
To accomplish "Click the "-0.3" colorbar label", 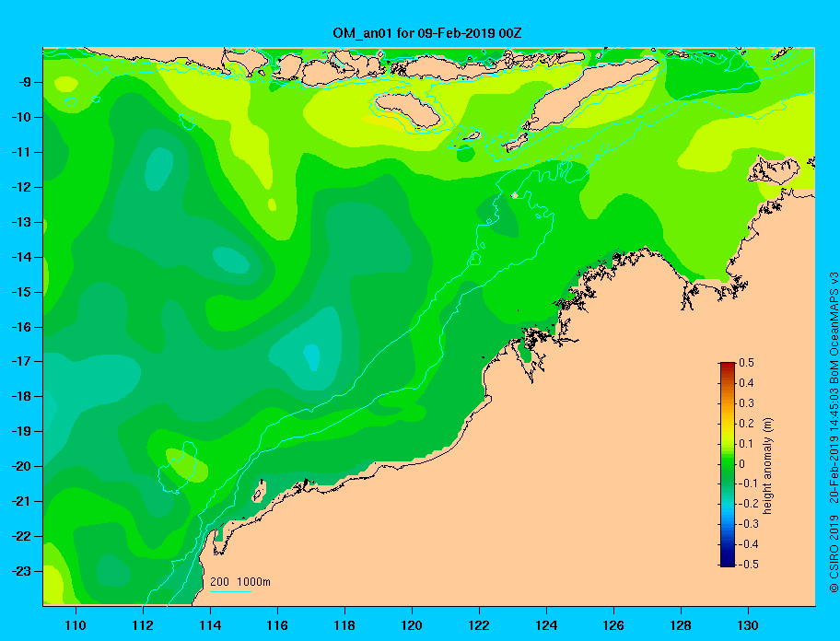I will click(x=749, y=524).
